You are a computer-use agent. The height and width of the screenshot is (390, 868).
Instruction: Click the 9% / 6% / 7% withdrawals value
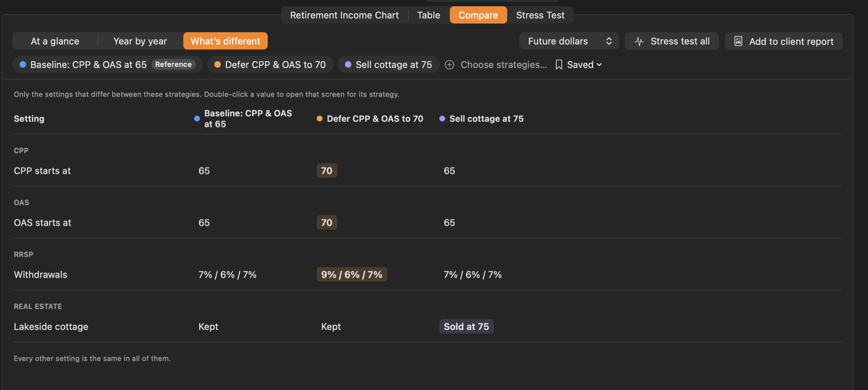(352, 274)
